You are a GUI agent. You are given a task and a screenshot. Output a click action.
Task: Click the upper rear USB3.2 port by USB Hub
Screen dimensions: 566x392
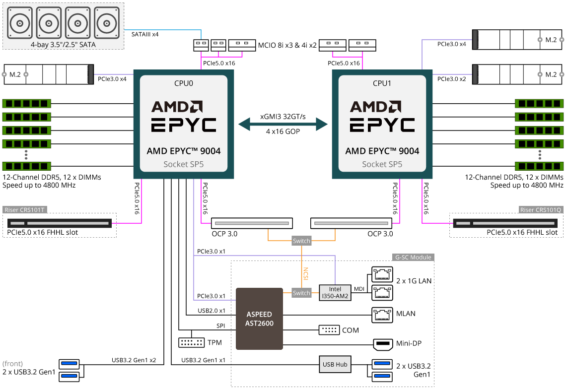(382, 364)
